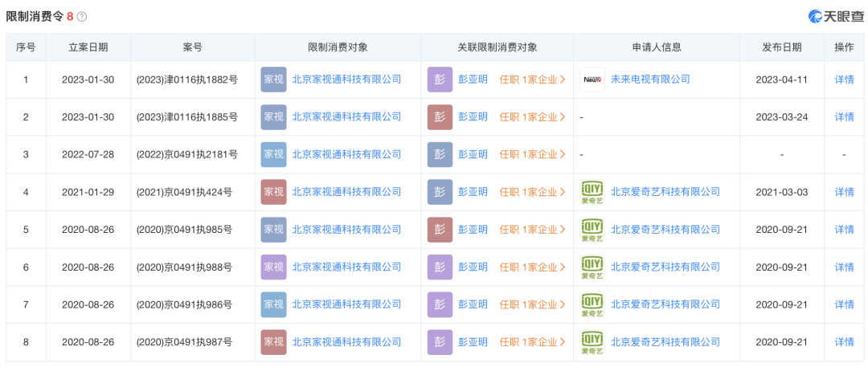This screenshot has height=367, width=868.
Task: Click filing date 2022-07-28
Action: pyautogui.click(x=88, y=154)
